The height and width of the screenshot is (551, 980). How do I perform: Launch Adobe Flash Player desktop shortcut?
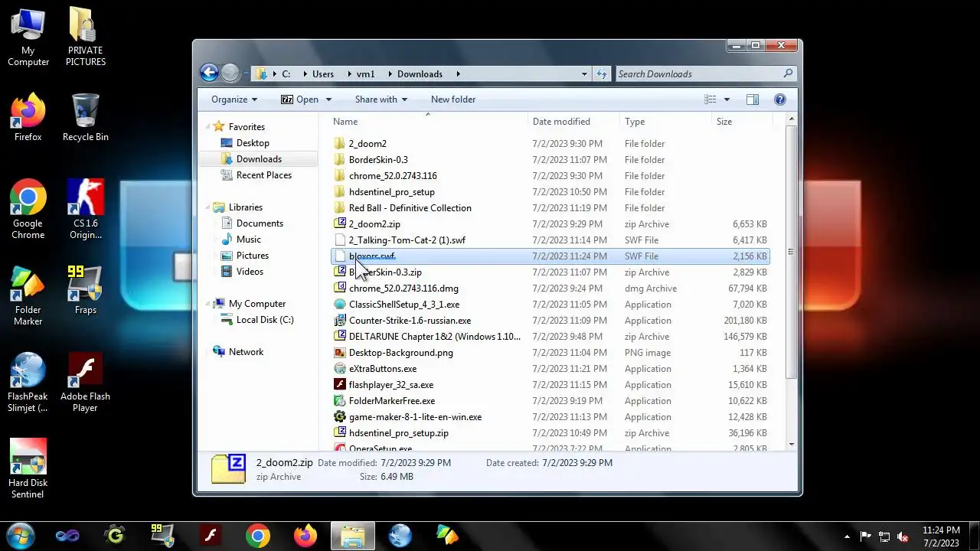(85, 382)
